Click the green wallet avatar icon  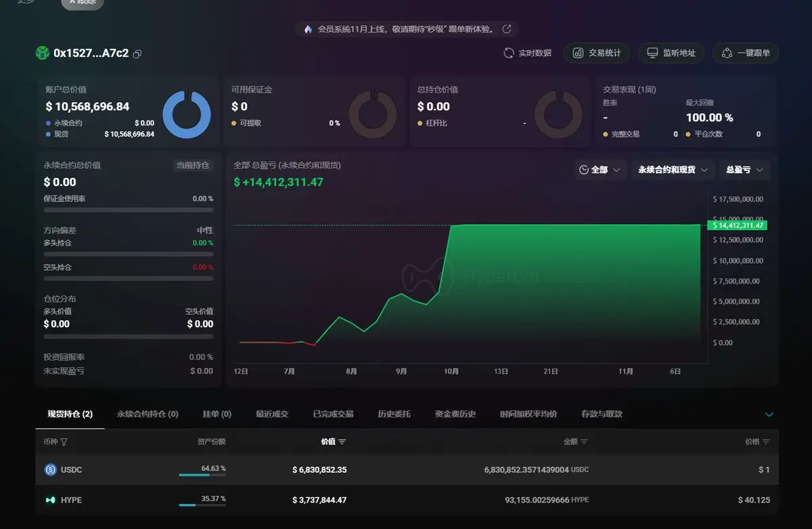43,53
